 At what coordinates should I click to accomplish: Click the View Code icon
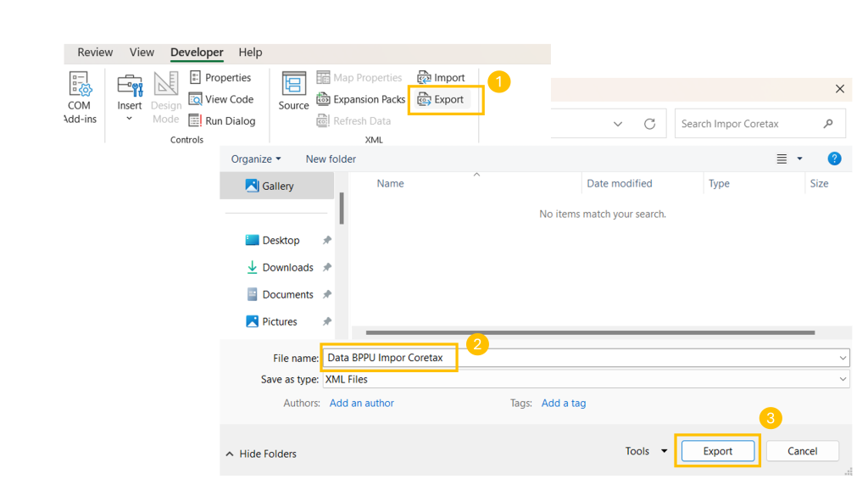tap(196, 99)
